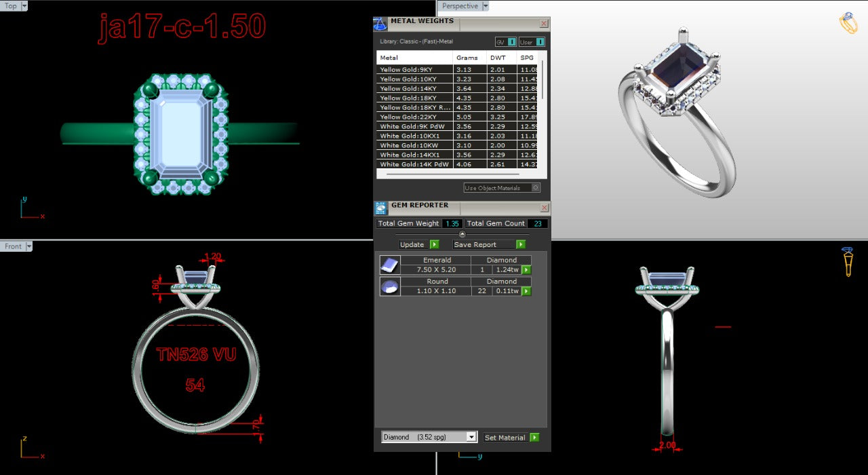Select the Yellow Gold:14KY row

click(x=457, y=88)
